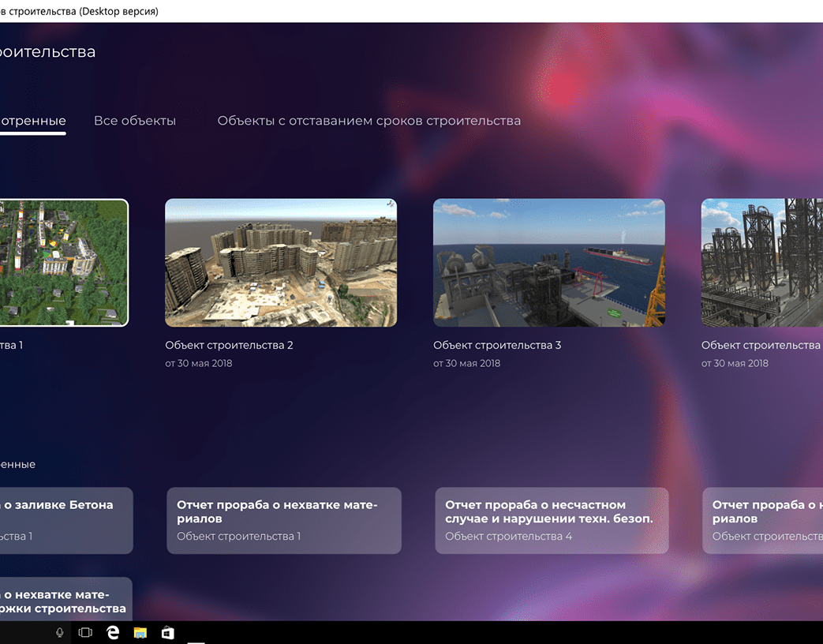Open the industrial towers thumbnail at far right

tap(762, 263)
